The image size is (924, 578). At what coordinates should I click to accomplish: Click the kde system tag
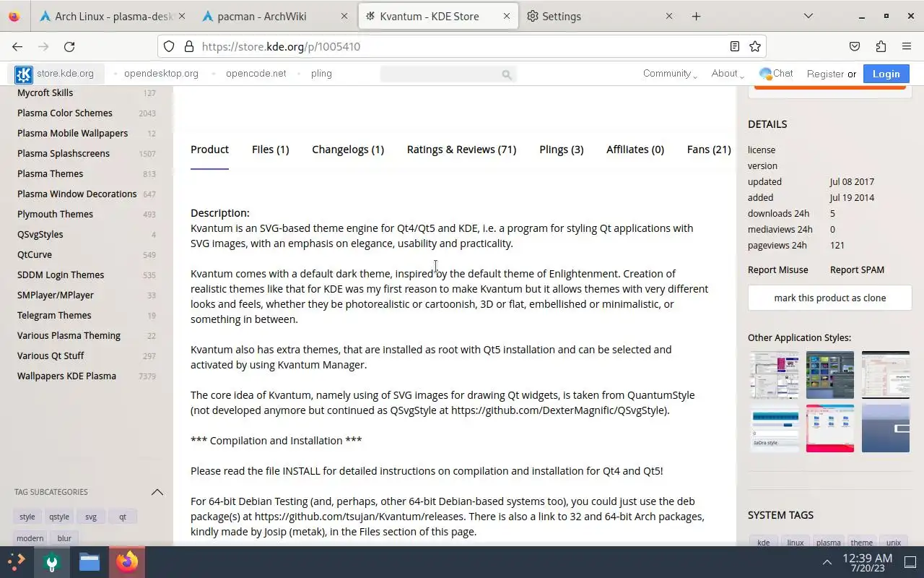click(764, 543)
